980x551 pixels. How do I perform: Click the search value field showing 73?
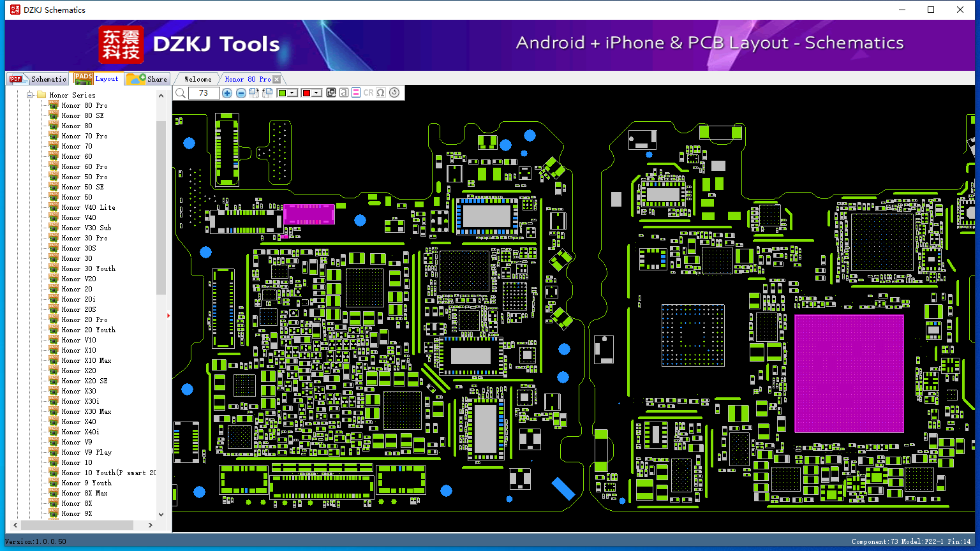pyautogui.click(x=204, y=93)
